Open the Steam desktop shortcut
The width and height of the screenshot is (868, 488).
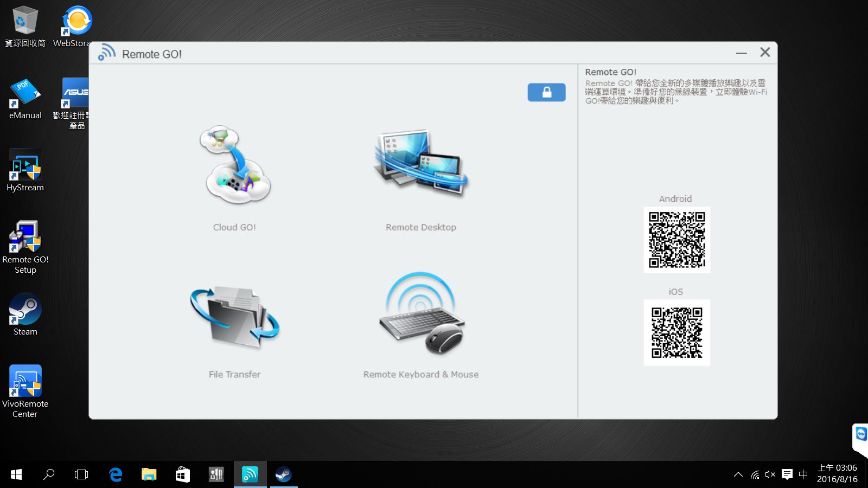pyautogui.click(x=25, y=314)
